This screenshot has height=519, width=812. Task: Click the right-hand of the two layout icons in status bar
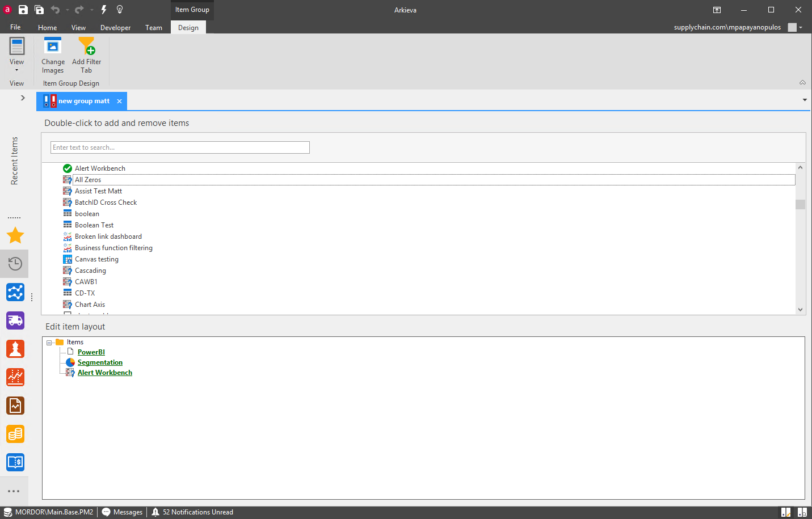(x=802, y=512)
